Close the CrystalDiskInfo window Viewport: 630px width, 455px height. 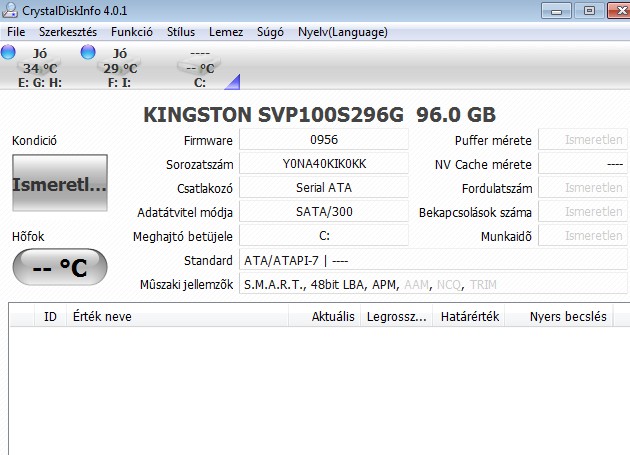click(619, 11)
